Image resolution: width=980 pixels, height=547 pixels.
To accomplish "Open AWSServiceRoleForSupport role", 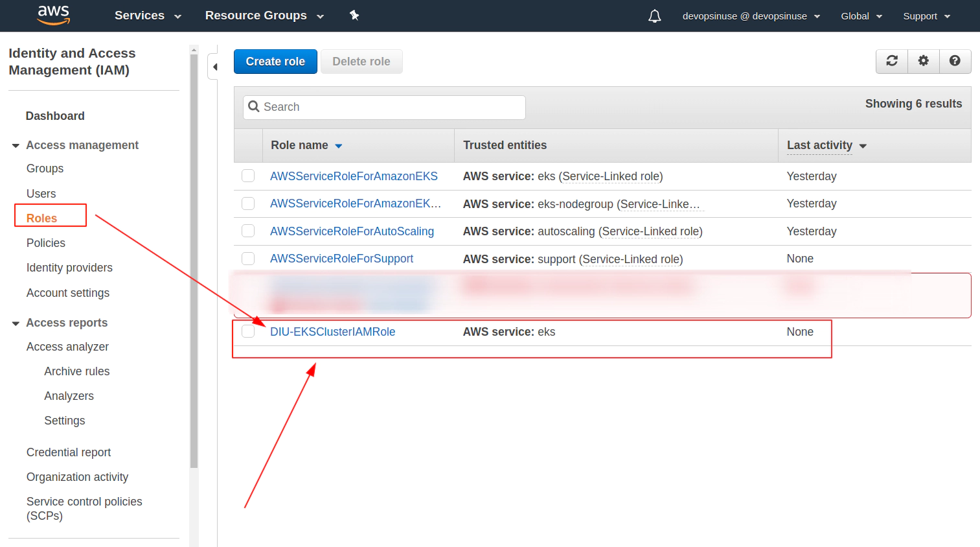I will [x=341, y=259].
